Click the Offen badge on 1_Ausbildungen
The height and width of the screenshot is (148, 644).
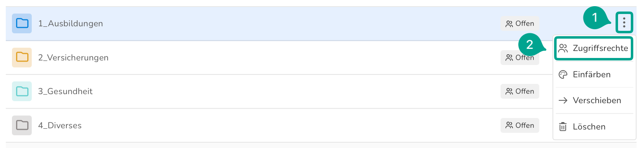(520, 23)
